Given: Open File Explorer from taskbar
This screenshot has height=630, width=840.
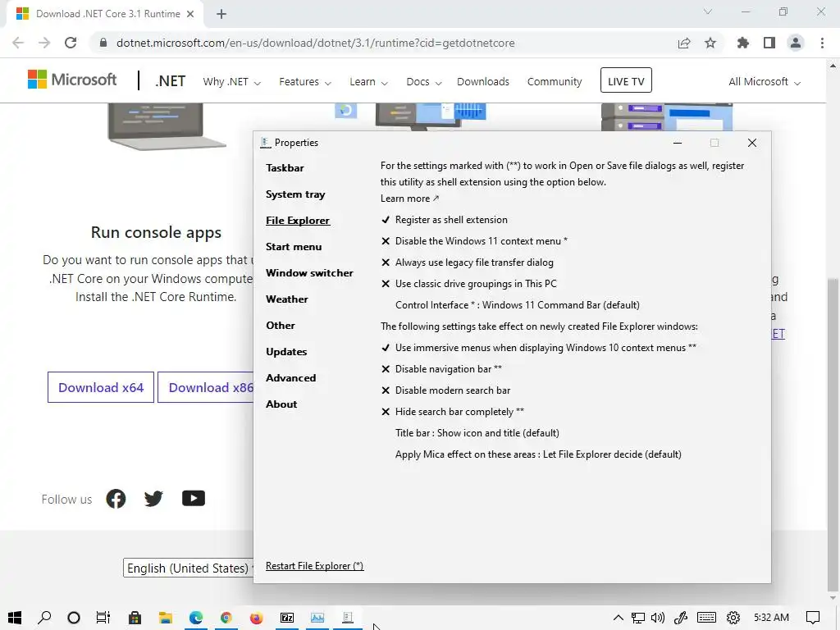Looking at the screenshot, I should click(x=166, y=618).
